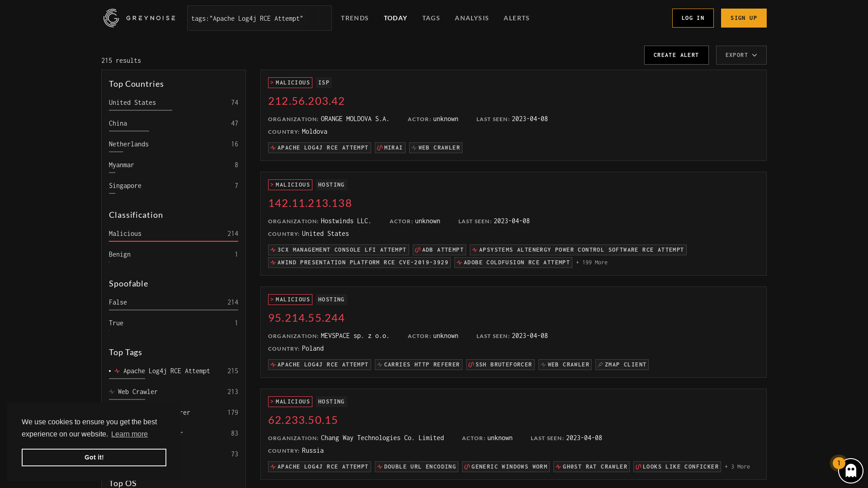Select 3CX Management Console LFI Attempt tag
The width and height of the screenshot is (868, 488).
[x=339, y=250]
